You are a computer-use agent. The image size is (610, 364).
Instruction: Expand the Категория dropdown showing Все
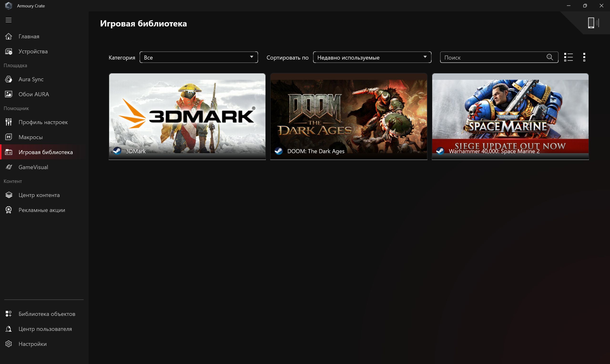(x=199, y=57)
